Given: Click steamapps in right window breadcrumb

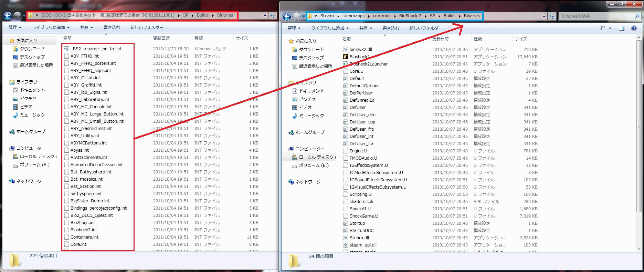Looking at the screenshot, I should [x=353, y=16].
